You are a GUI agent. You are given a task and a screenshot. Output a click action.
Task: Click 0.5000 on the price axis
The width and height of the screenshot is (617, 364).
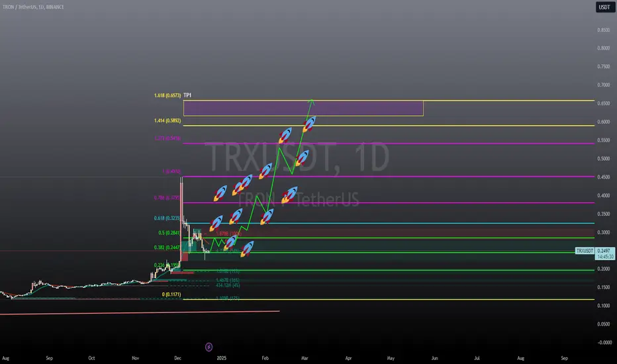603,159
